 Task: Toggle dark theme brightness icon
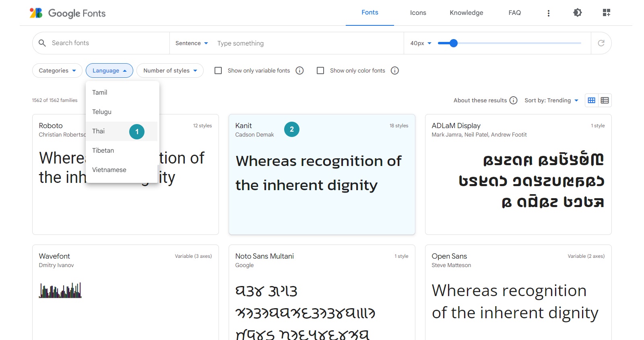click(x=577, y=12)
